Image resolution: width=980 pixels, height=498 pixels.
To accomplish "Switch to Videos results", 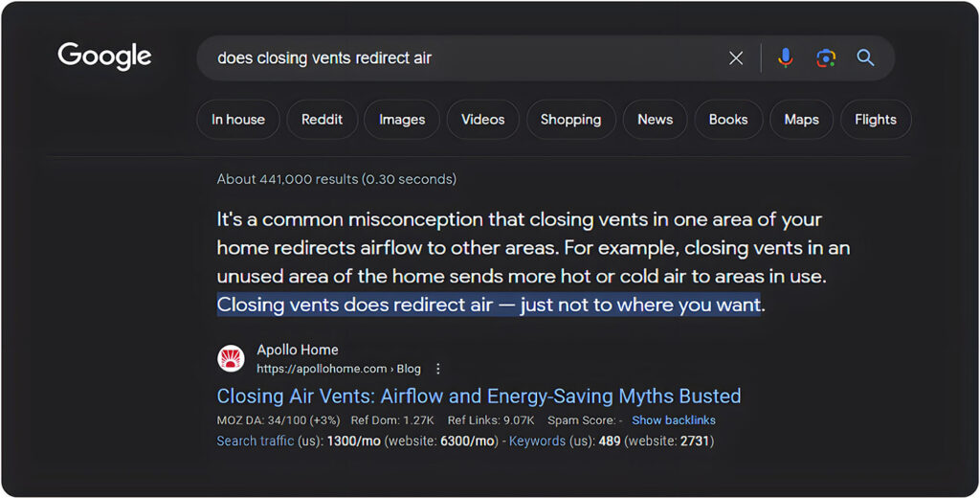I will 482,120.
